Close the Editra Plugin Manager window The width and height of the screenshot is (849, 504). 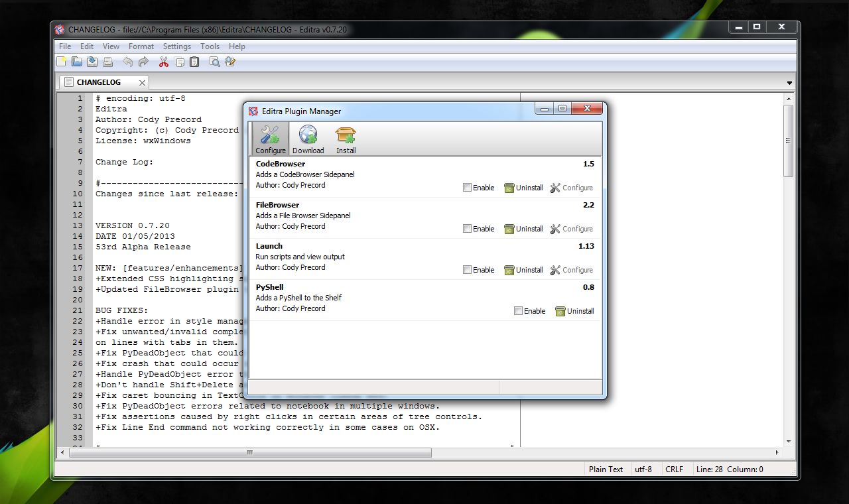pyautogui.click(x=586, y=109)
